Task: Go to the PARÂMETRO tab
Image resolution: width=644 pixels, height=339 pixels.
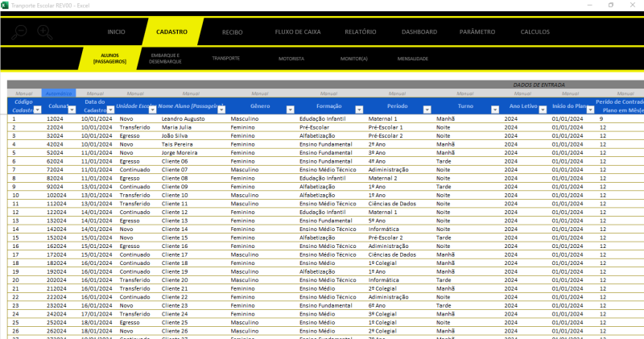Action: [x=477, y=32]
